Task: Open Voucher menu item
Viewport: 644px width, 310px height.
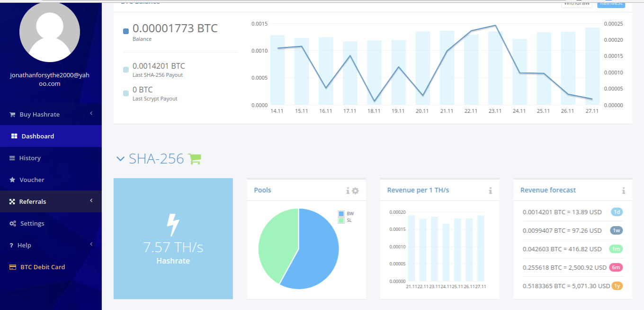Action: (x=51, y=180)
